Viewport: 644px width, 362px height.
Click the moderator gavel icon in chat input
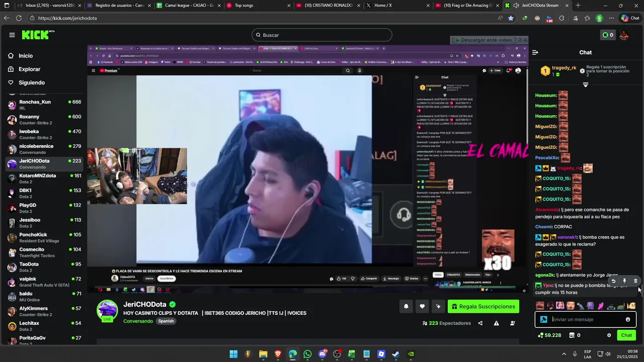(x=544, y=319)
